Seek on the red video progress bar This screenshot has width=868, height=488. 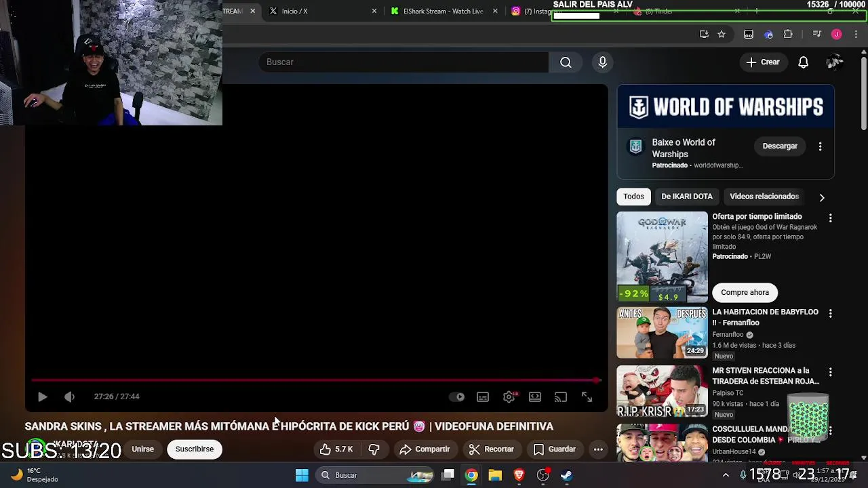[x=316, y=380]
